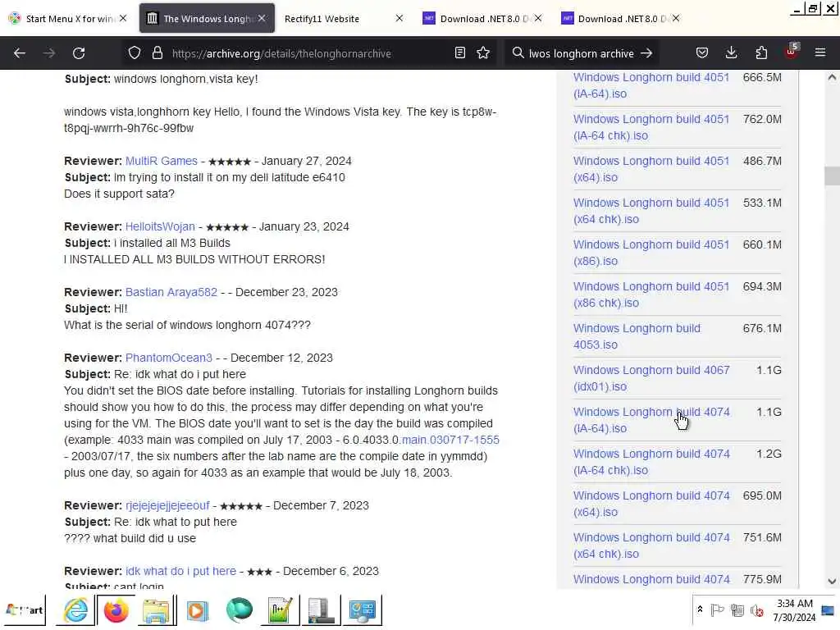Switch to second Download .NET 8.0 tab
The width and height of the screenshot is (840, 630).
614,19
